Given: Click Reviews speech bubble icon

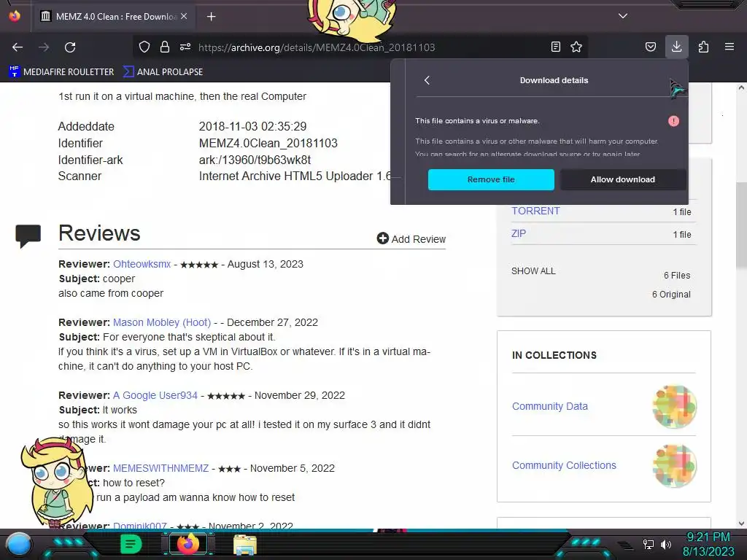Looking at the screenshot, I should click(28, 236).
